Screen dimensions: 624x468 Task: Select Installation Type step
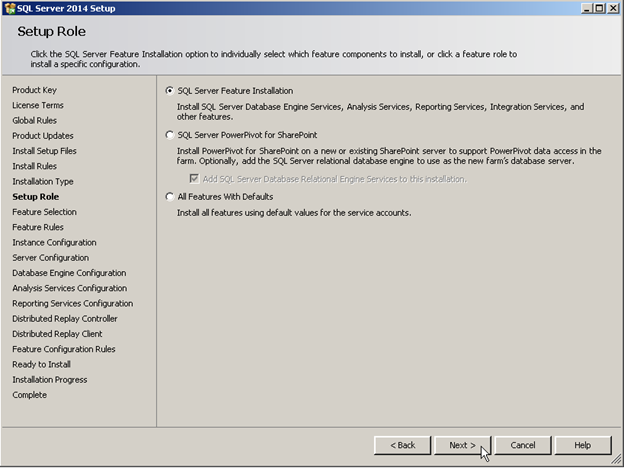click(x=43, y=181)
